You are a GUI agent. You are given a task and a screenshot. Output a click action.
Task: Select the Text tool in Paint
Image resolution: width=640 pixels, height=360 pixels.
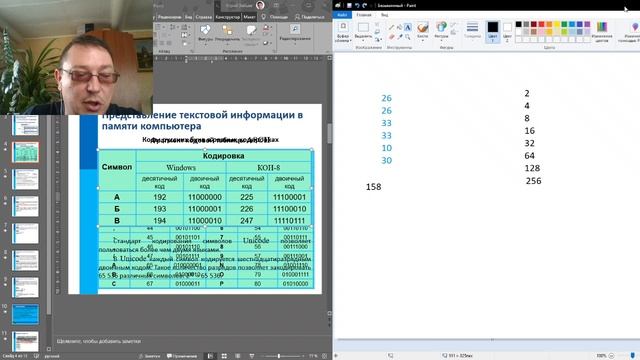407,27
